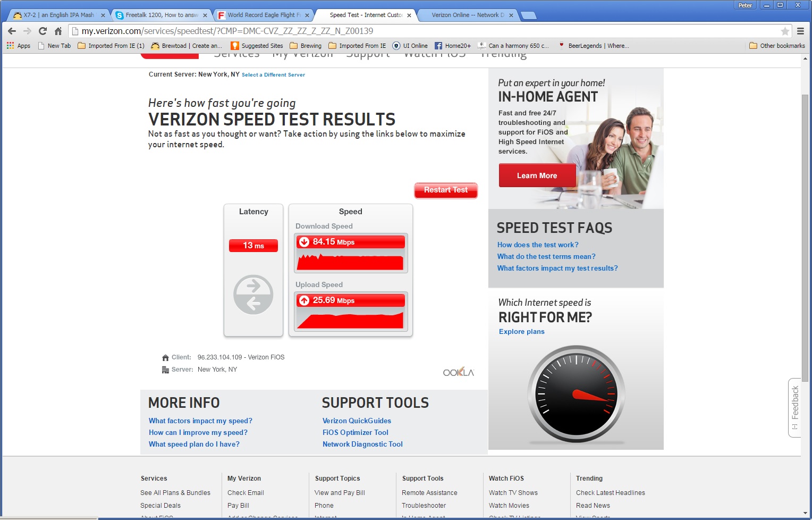Screen dimensions: 812x520
Task: Click the download speed arrow icon
Action: (x=304, y=242)
